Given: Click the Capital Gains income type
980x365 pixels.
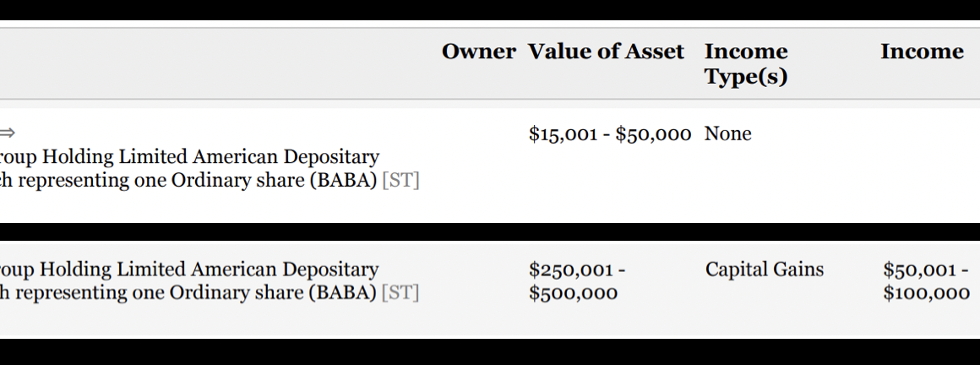Looking at the screenshot, I should [x=764, y=270].
